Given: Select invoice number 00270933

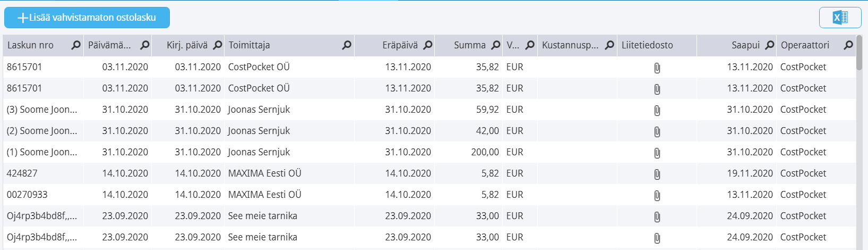Looking at the screenshot, I should pos(27,195).
